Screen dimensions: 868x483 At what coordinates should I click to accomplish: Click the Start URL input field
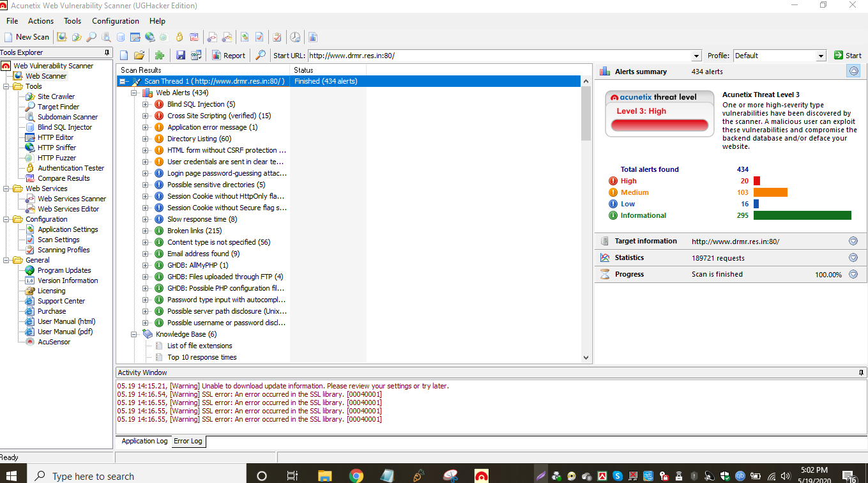[x=499, y=56]
